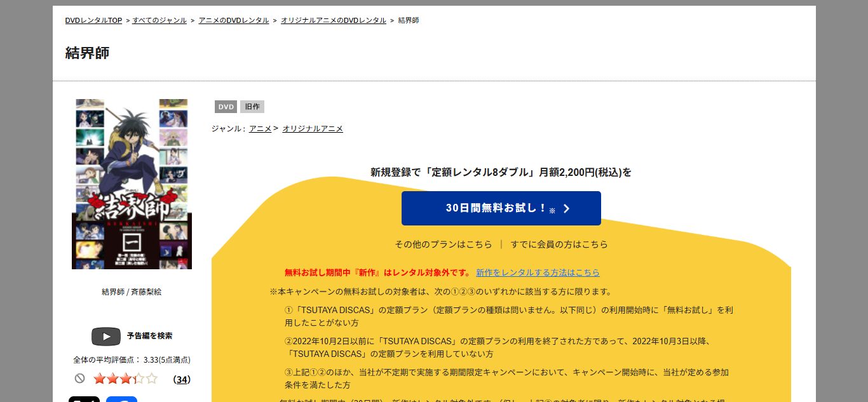Viewport: 868px width, 402px height.
Task: Open the 34 reviews count link
Action: pyautogui.click(x=182, y=379)
